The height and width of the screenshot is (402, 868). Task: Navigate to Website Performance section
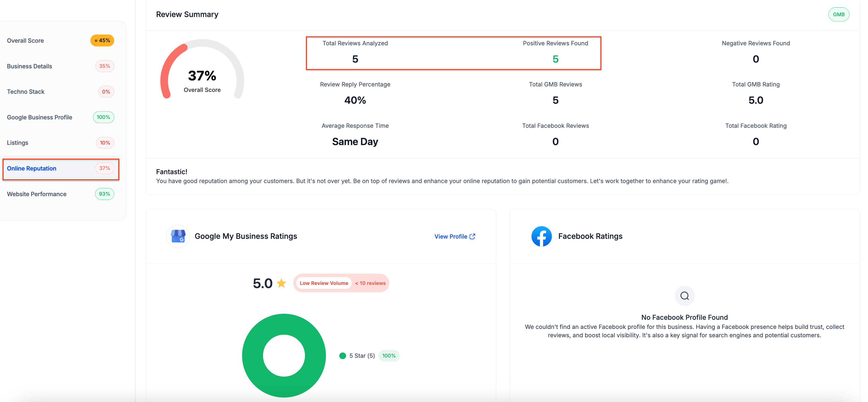click(x=37, y=194)
